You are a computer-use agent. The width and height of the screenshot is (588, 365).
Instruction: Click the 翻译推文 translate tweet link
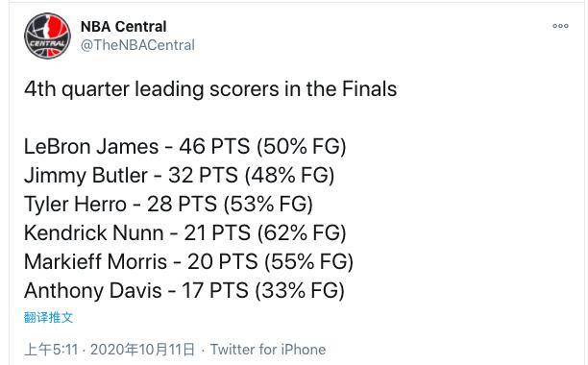click(48, 317)
